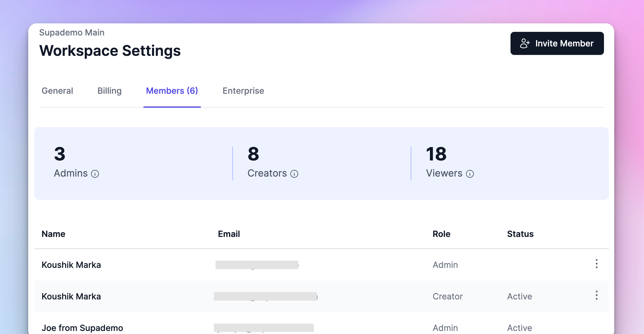The width and height of the screenshot is (644, 334).
Task: Click the Name column header
Action: click(53, 234)
